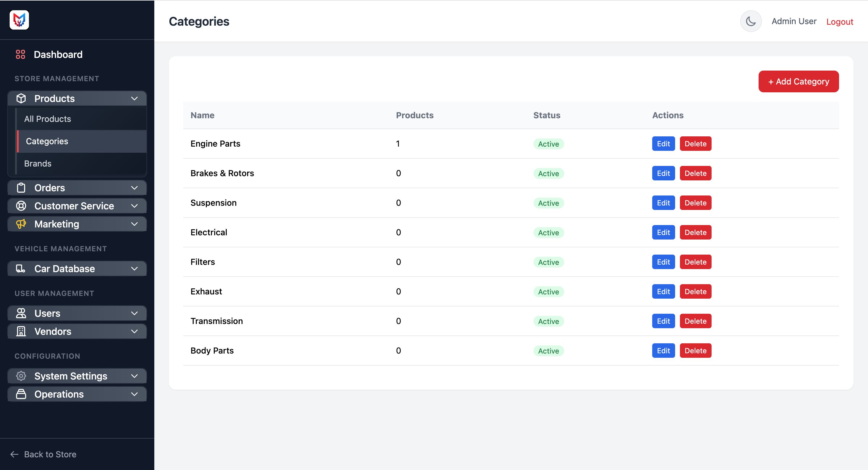868x470 pixels.
Task: Delete the Transmission category
Action: (696, 321)
